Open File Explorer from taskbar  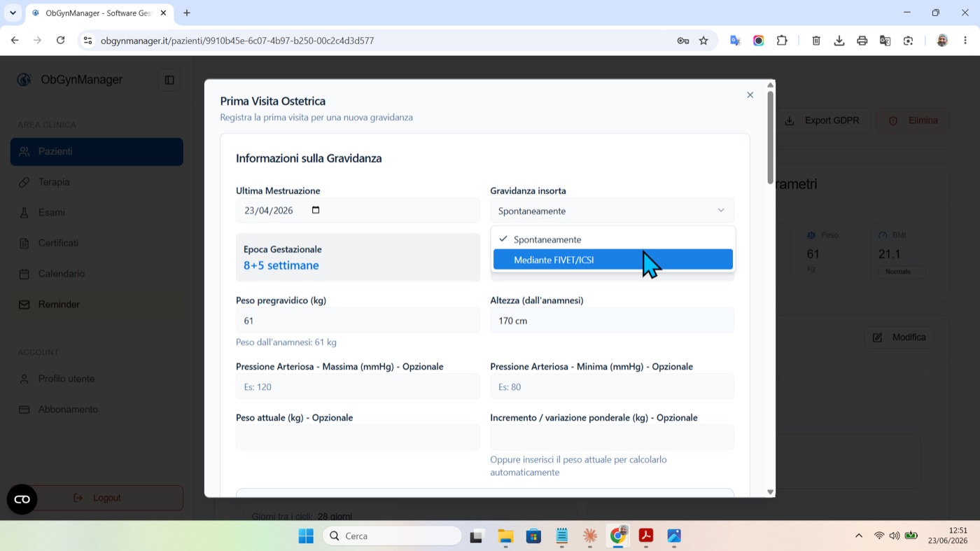pyautogui.click(x=505, y=536)
